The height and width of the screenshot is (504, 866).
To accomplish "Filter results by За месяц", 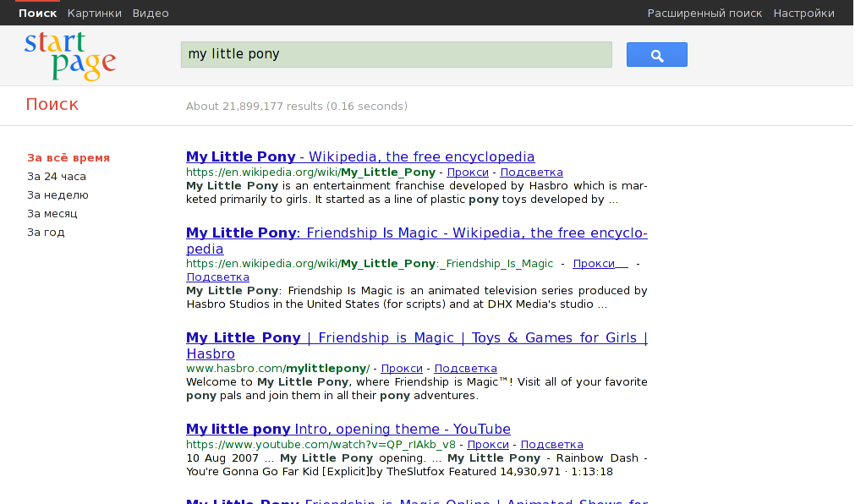I will pyautogui.click(x=52, y=213).
